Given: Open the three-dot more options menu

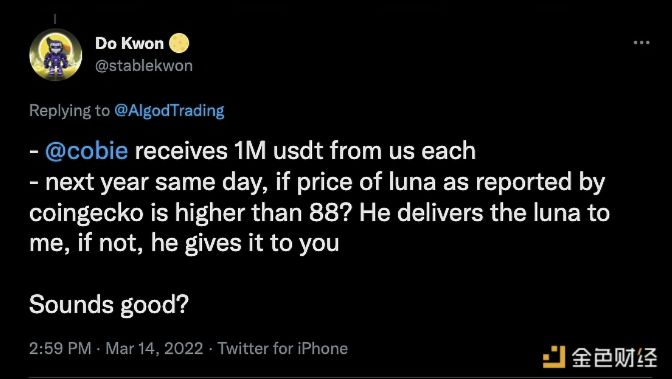Looking at the screenshot, I should [641, 43].
